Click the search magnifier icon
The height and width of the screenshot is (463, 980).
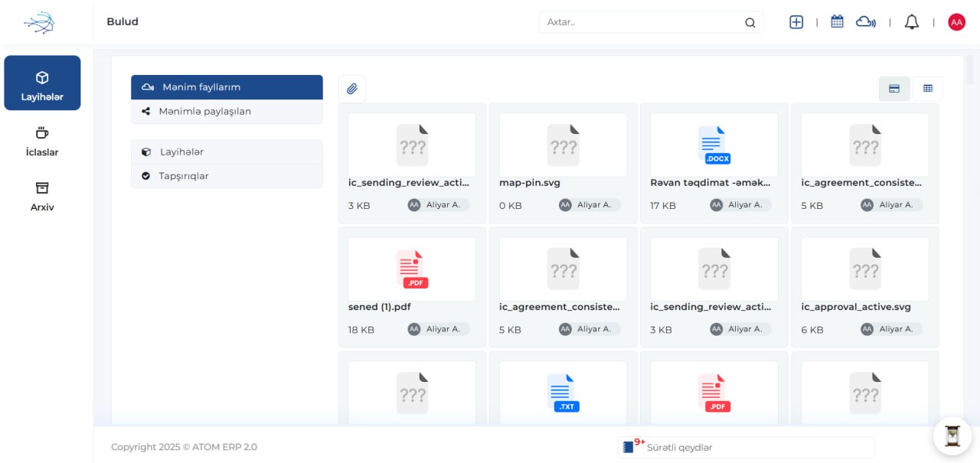(x=750, y=23)
